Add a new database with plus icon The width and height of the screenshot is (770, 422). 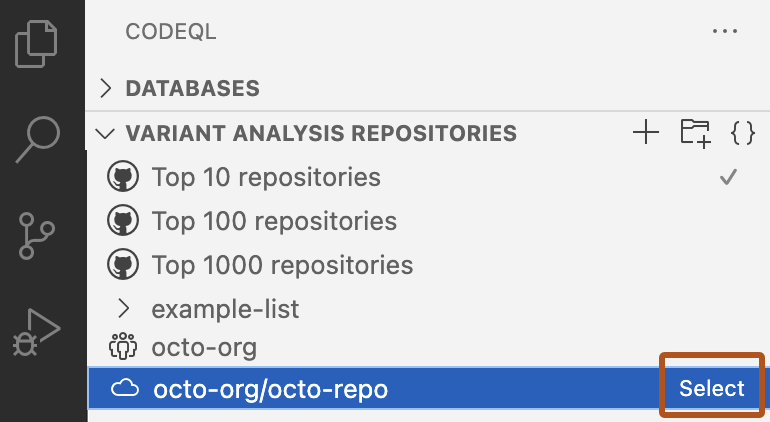coord(647,132)
